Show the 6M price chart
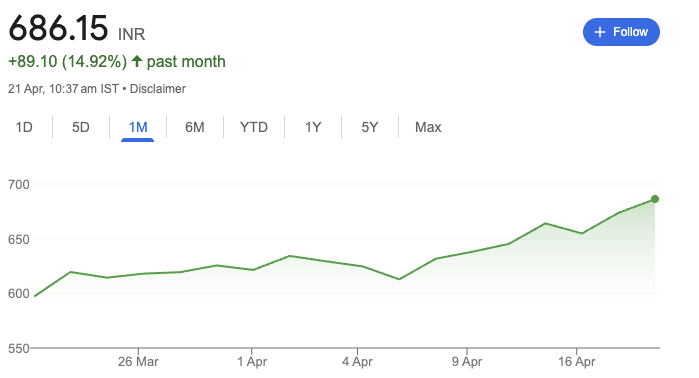 [195, 127]
